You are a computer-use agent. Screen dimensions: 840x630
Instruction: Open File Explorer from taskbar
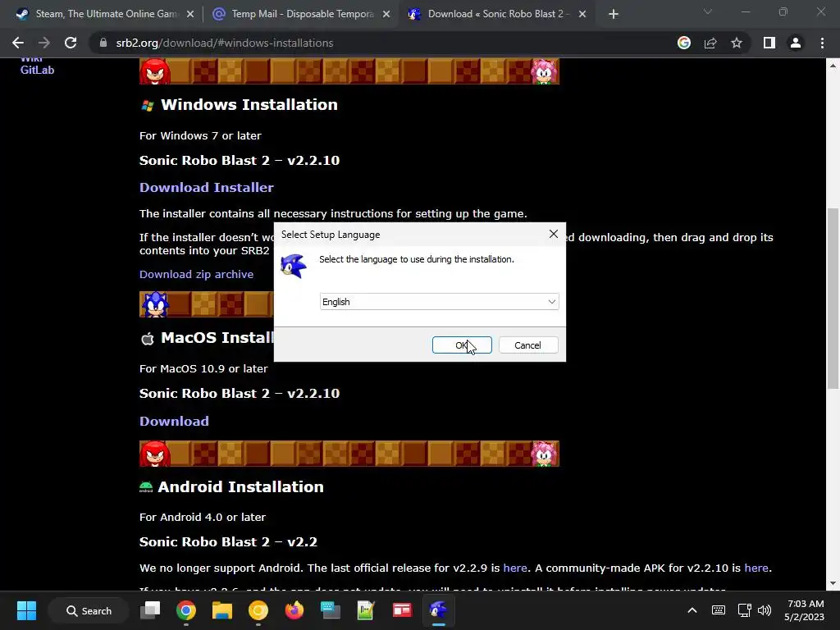(221, 610)
